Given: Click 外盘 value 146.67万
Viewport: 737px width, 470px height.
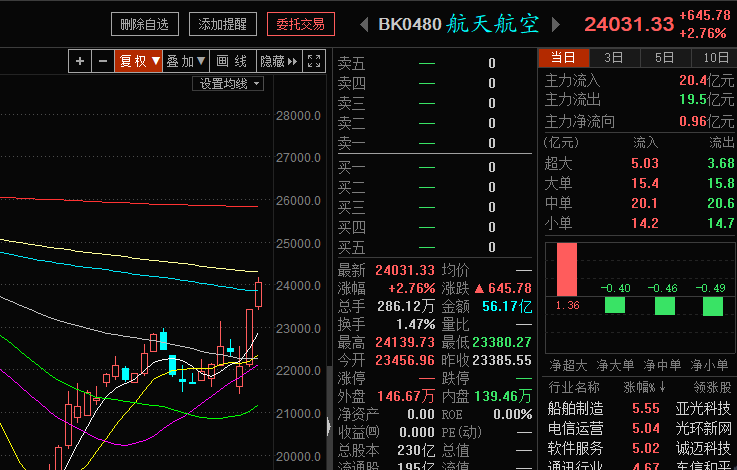Looking at the screenshot, I should point(406,396).
